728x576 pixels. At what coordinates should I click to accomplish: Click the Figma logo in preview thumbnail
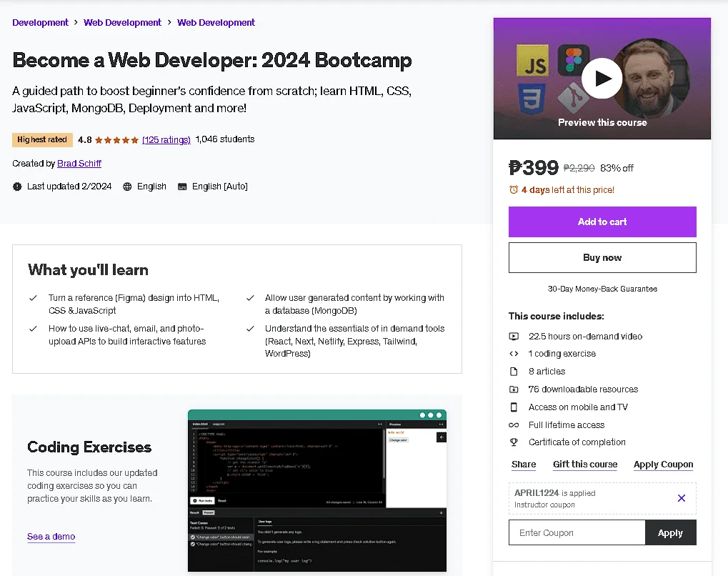pyautogui.click(x=574, y=60)
